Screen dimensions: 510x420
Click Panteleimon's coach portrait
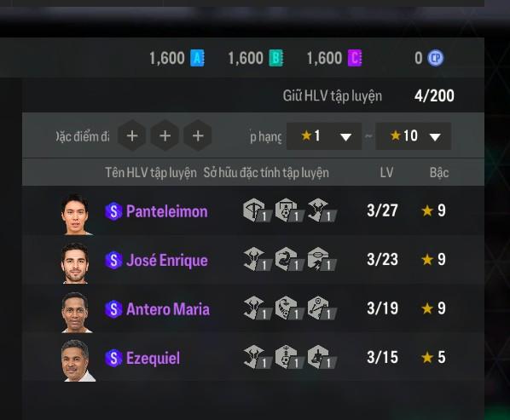point(77,214)
